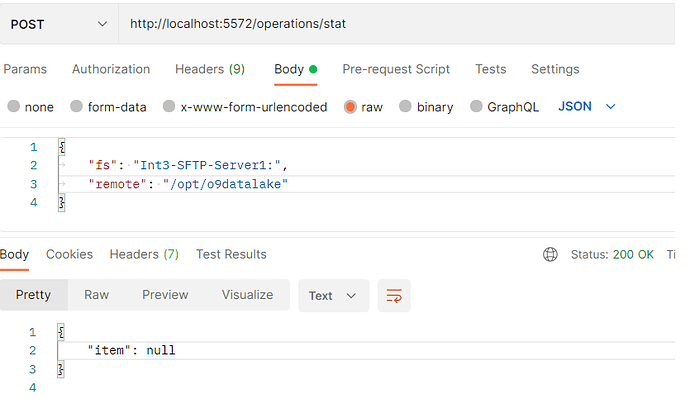Select the request Body tab

tap(295, 70)
